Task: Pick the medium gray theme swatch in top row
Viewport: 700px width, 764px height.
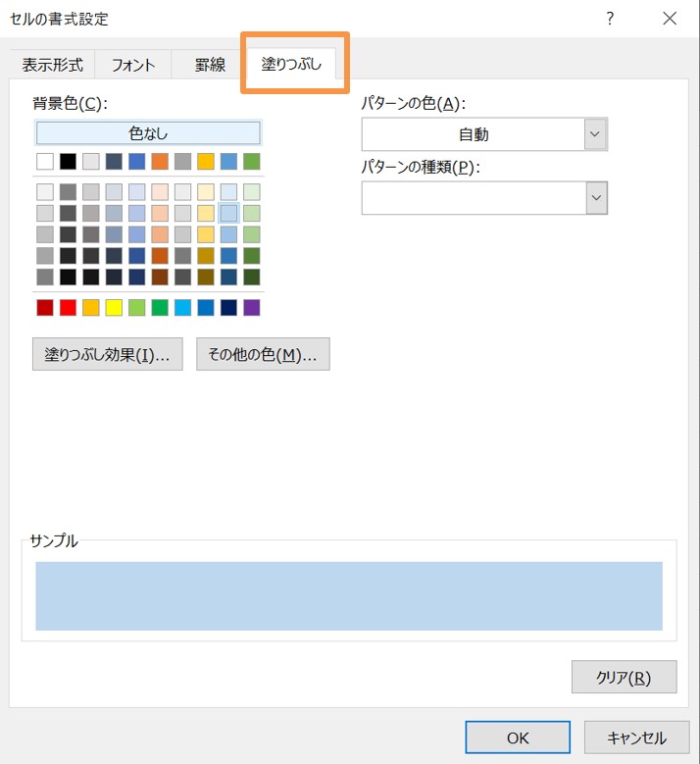Action: 182,161
